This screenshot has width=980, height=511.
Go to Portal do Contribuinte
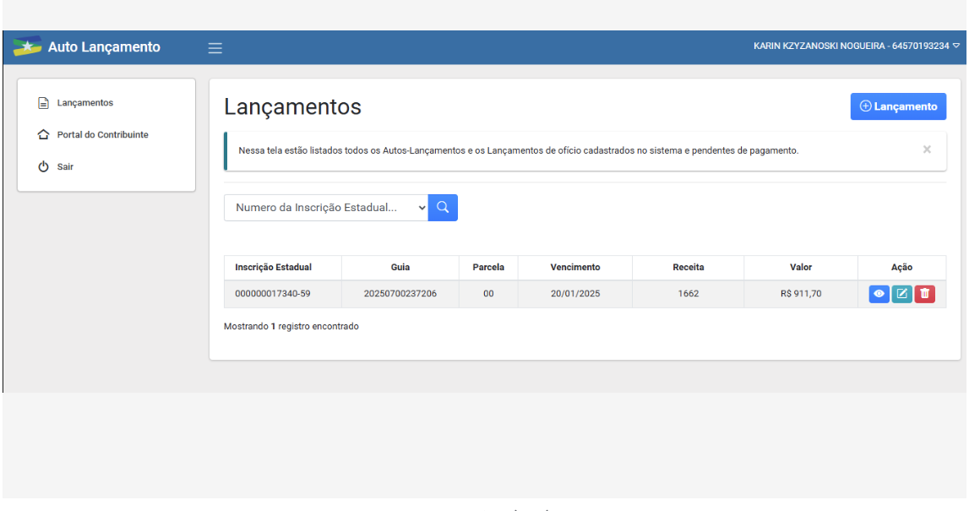(x=101, y=135)
